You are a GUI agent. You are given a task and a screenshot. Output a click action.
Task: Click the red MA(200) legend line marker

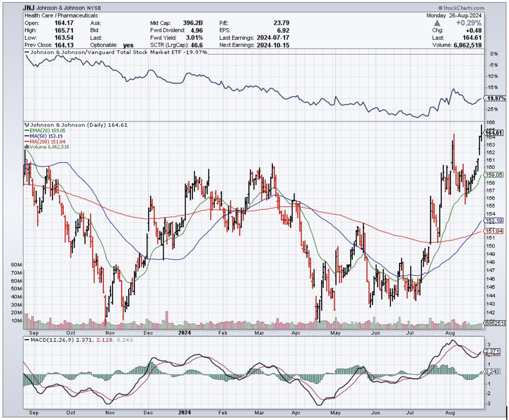(27, 141)
